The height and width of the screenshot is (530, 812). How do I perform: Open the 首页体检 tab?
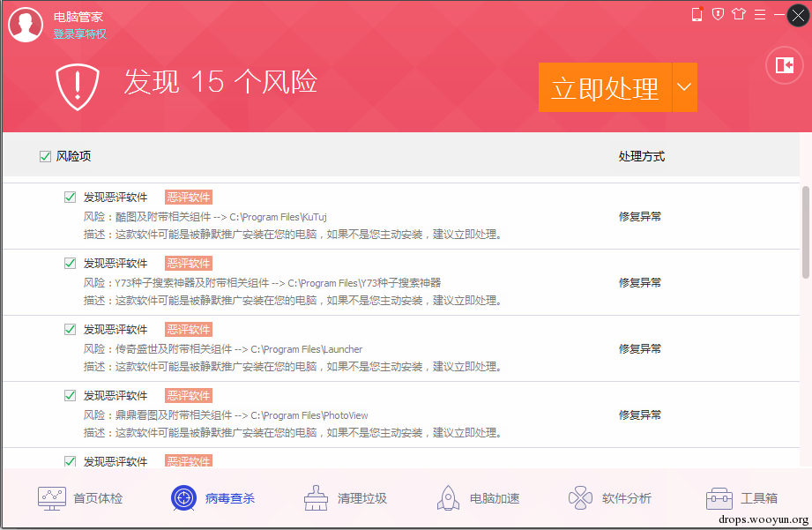[80, 498]
